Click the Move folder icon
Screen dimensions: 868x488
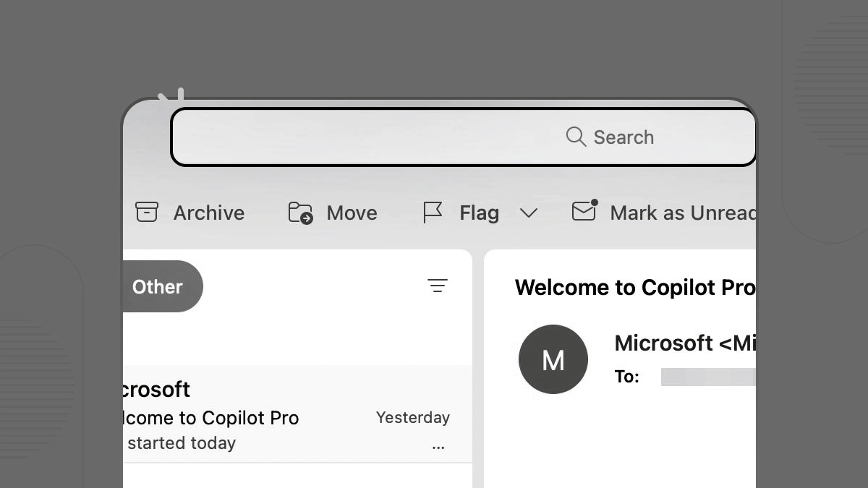(x=301, y=213)
